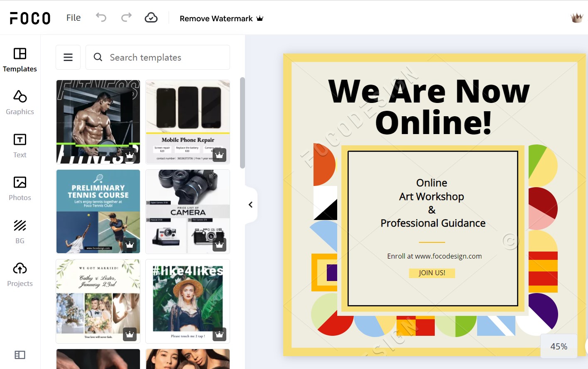Open the Text tab

[x=20, y=146]
